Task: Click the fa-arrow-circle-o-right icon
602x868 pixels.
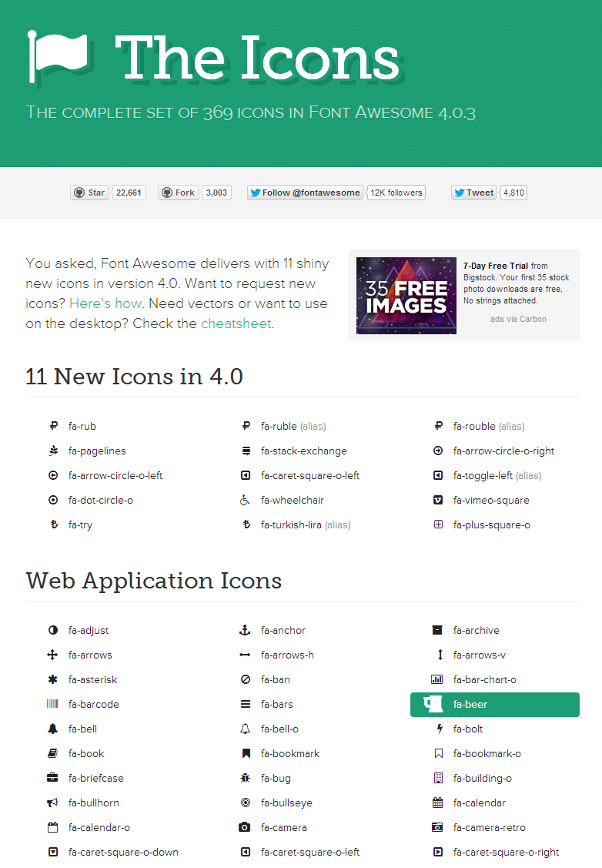Action: [x=438, y=451]
